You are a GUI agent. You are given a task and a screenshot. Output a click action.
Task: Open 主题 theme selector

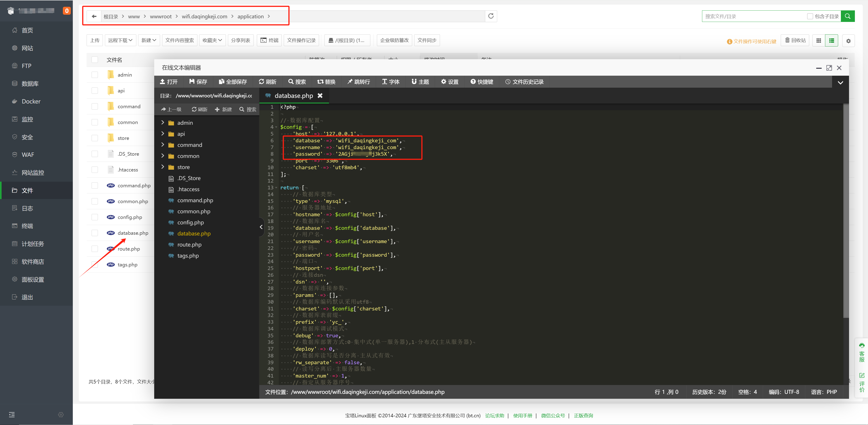point(420,82)
